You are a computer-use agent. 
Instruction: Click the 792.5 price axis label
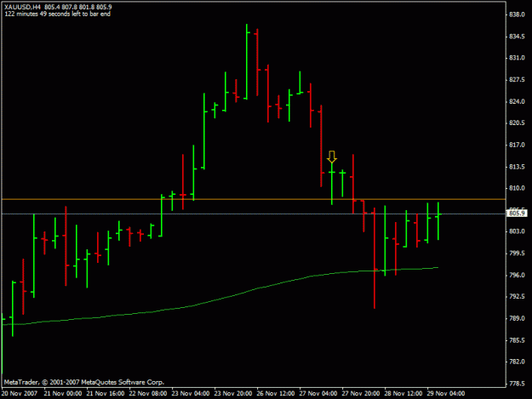[517, 297]
